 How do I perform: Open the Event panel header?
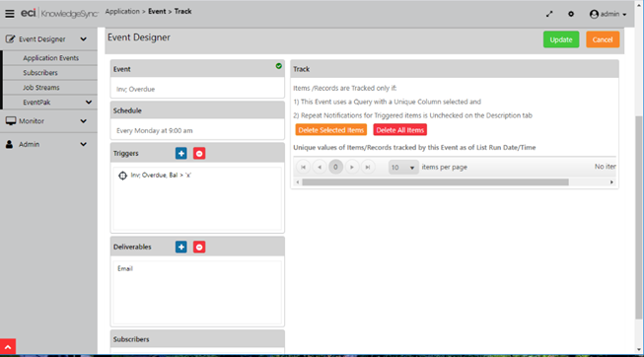197,69
